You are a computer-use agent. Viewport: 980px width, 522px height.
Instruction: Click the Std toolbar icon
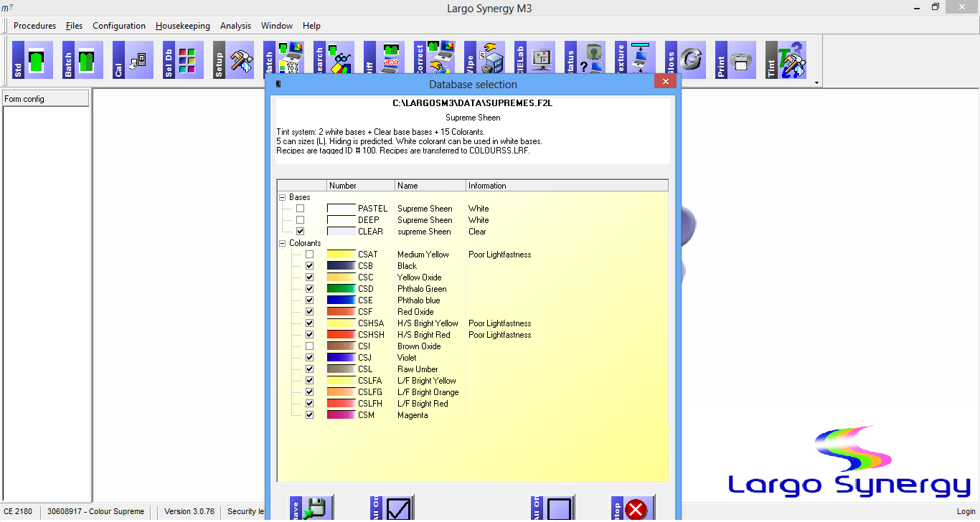click(28, 60)
